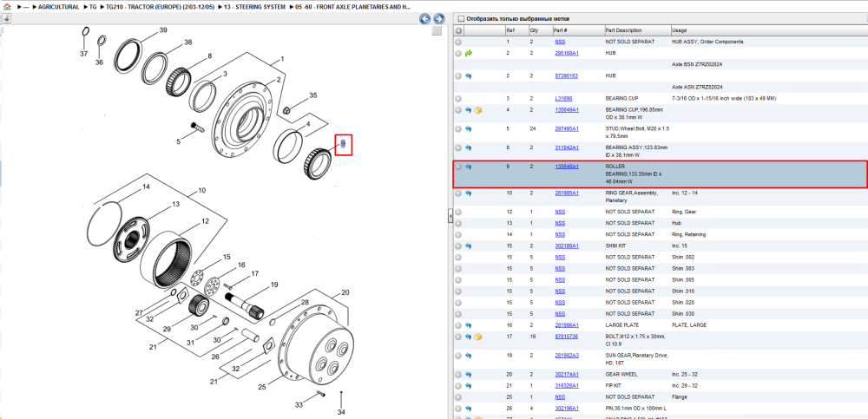Open 13 - STEERING SYSTEM breadcrumb
This screenshot has width=868, height=419.
[x=254, y=7]
